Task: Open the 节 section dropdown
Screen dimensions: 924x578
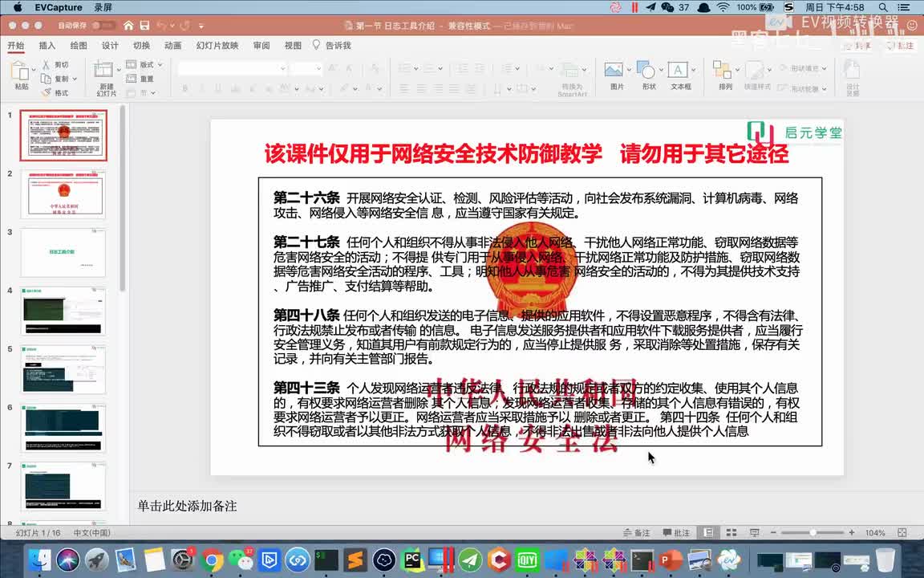Action: (141, 92)
